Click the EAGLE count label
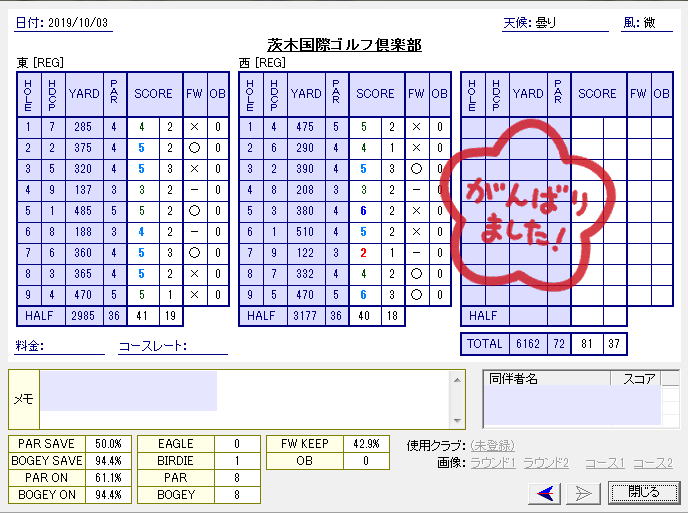Screen dimensions: 688x513 (176, 444)
